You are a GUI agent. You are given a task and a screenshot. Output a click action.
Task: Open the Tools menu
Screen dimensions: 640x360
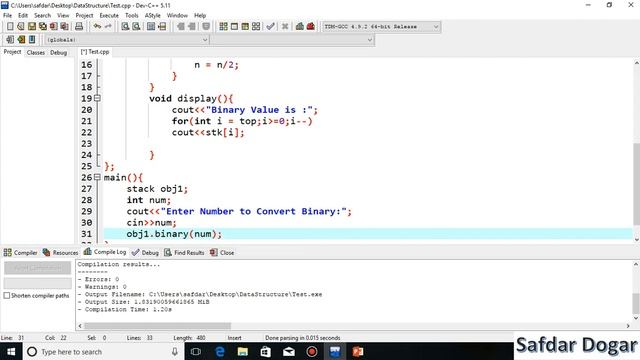click(x=131, y=16)
